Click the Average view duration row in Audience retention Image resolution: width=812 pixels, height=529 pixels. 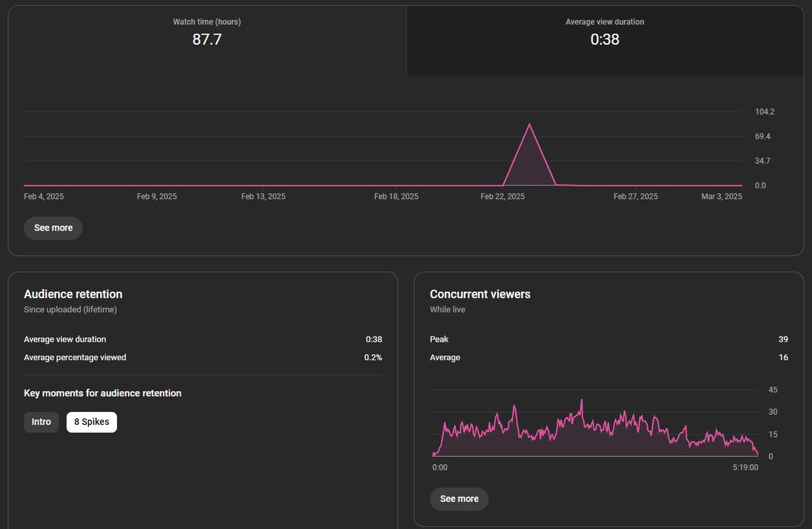click(x=203, y=339)
